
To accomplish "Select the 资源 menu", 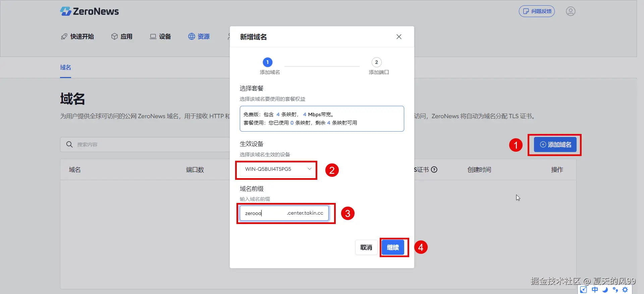I will point(199,36).
